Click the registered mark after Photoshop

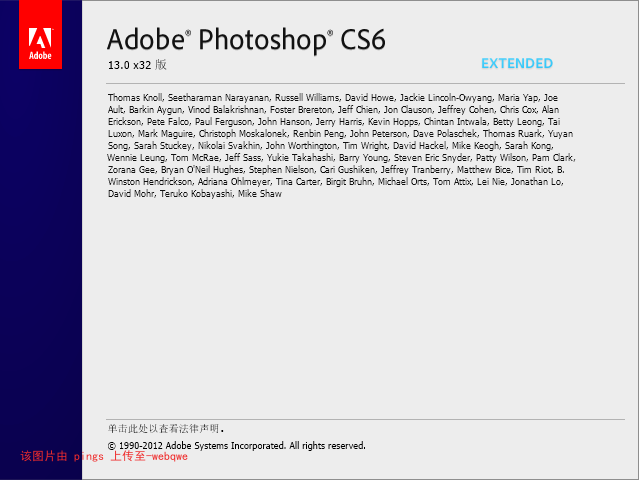point(330,33)
